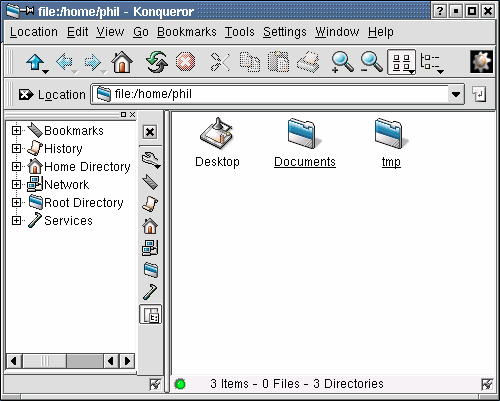Open the location bar history dropdown
500x401 pixels.
point(456,94)
